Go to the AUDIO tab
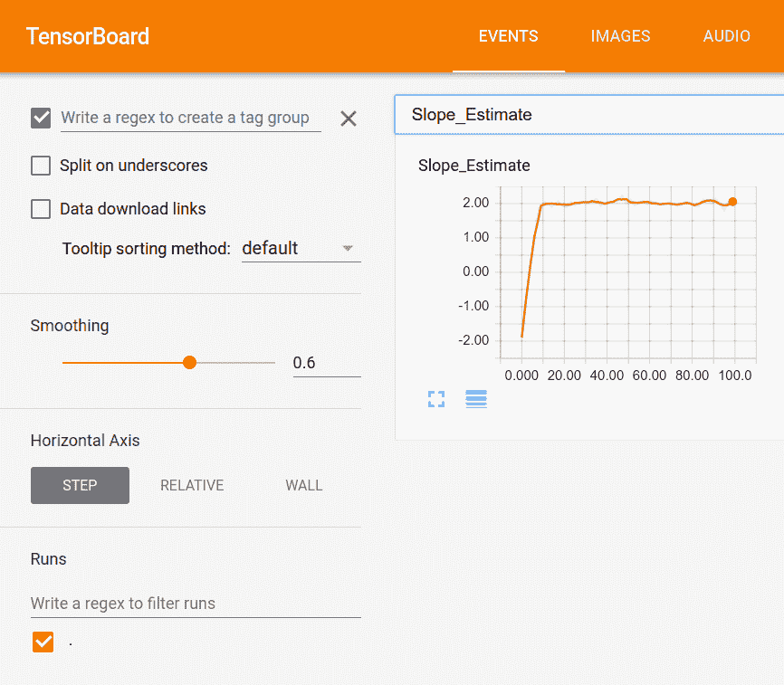This screenshot has width=784, height=685. 726,36
